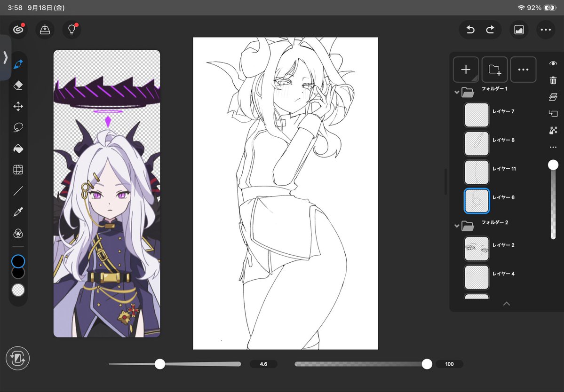Select the レイヤー 6 layer thumbnail
This screenshot has height=392, width=564.
(x=477, y=201)
